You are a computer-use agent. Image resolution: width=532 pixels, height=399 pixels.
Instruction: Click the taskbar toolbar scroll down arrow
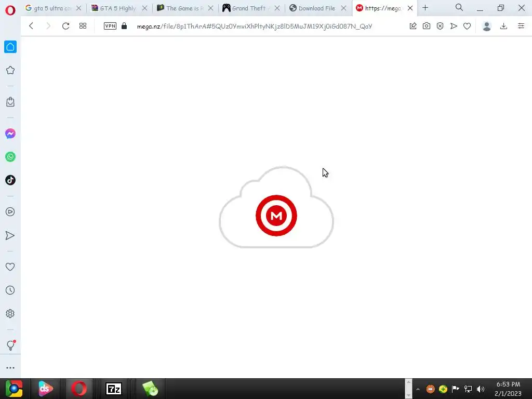[x=408, y=395]
